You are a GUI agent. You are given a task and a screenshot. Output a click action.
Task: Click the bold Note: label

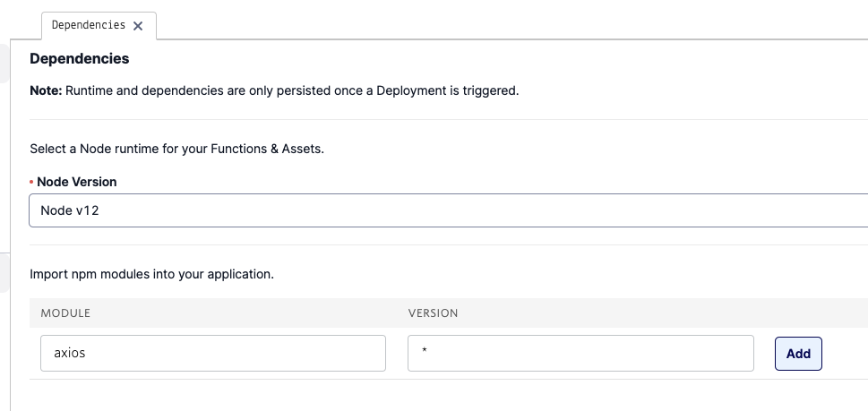click(x=46, y=90)
